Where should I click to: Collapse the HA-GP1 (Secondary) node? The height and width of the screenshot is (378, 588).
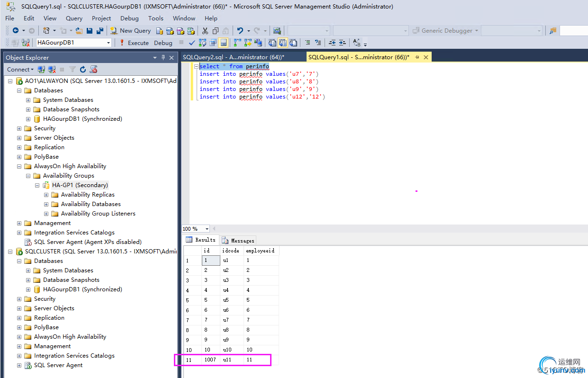[37, 185]
